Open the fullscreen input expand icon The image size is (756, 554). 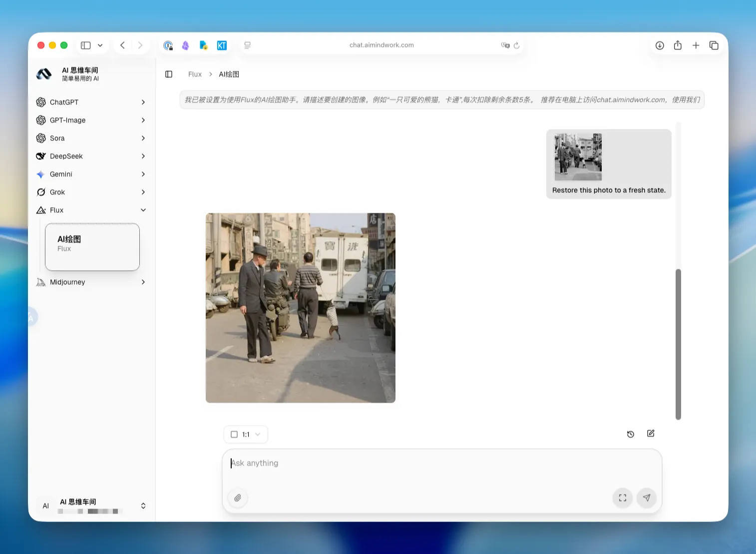tap(623, 498)
